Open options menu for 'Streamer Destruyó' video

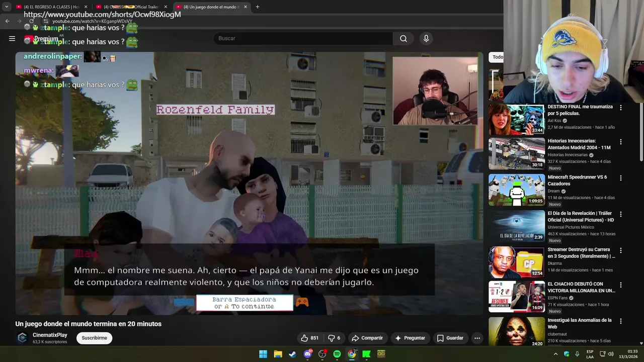click(x=620, y=250)
